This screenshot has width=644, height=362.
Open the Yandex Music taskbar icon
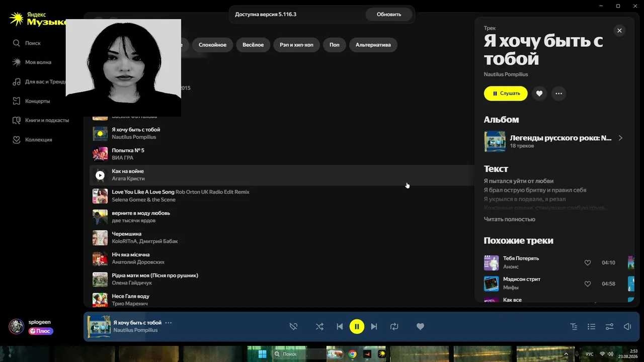382,354
